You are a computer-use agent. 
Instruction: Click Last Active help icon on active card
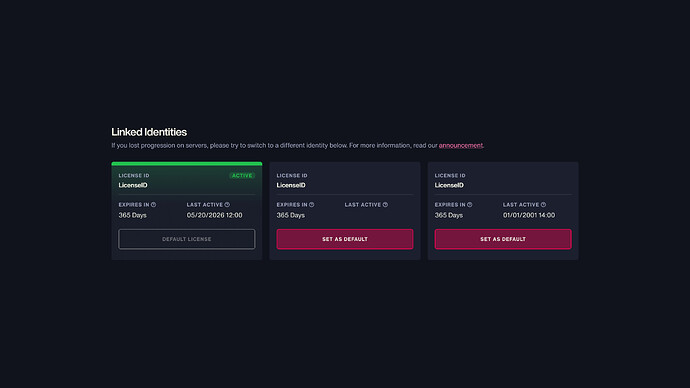[x=227, y=205]
